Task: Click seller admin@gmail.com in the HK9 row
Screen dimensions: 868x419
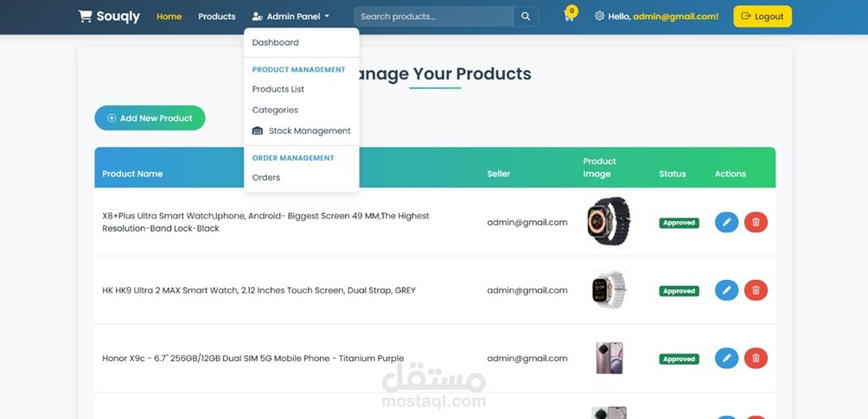Action: [527, 290]
